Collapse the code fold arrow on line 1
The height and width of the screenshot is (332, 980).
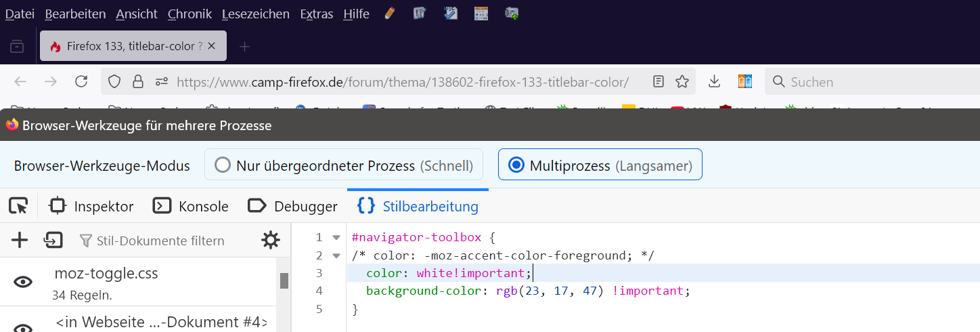(x=336, y=238)
